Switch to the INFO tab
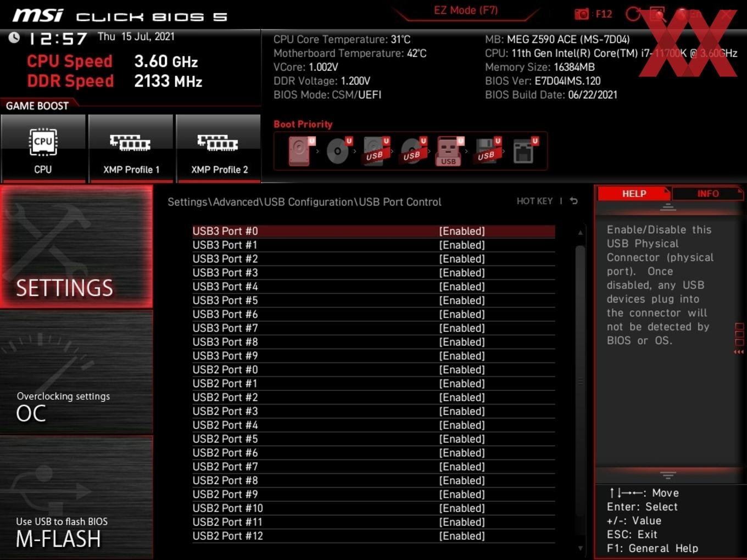The height and width of the screenshot is (560, 747). [x=707, y=194]
